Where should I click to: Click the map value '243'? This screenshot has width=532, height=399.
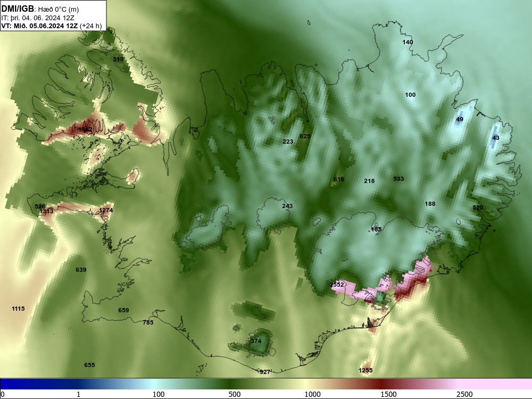[x=287, y=206]
